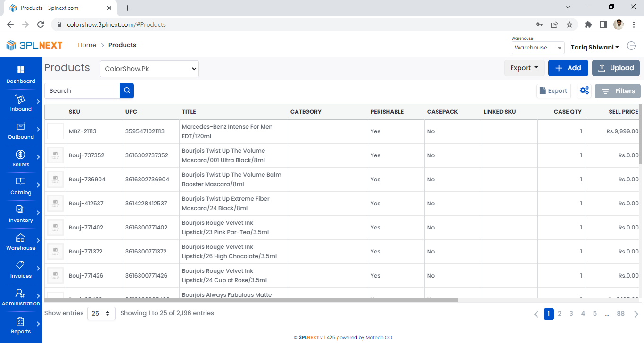
Task: Open the Tariq Shiwani user menu
Action: pos(594,47)
